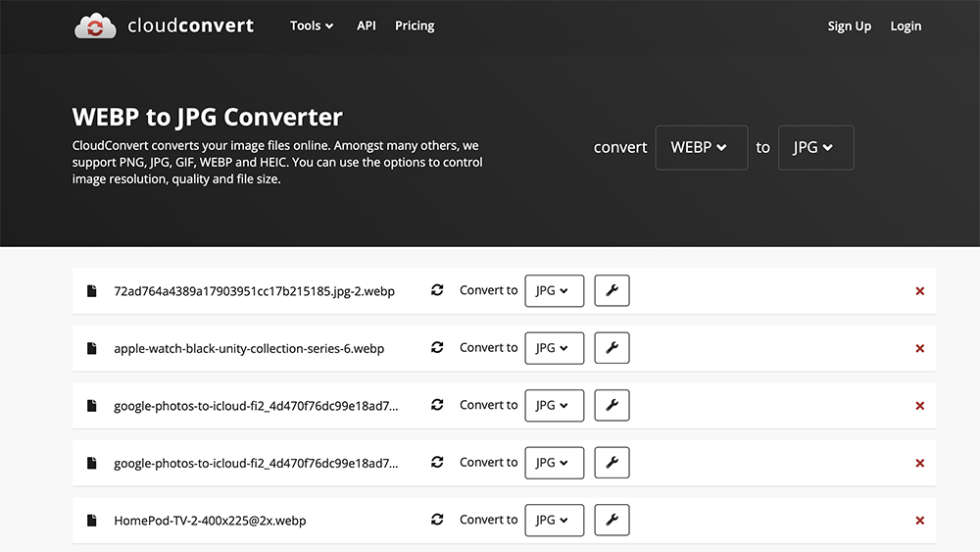The image size is (980, 552).
Task: Click file icon for 72ad764a4389a17903951cc17b215185.jpg-2.webp
Action: click(x=92, y=290)
